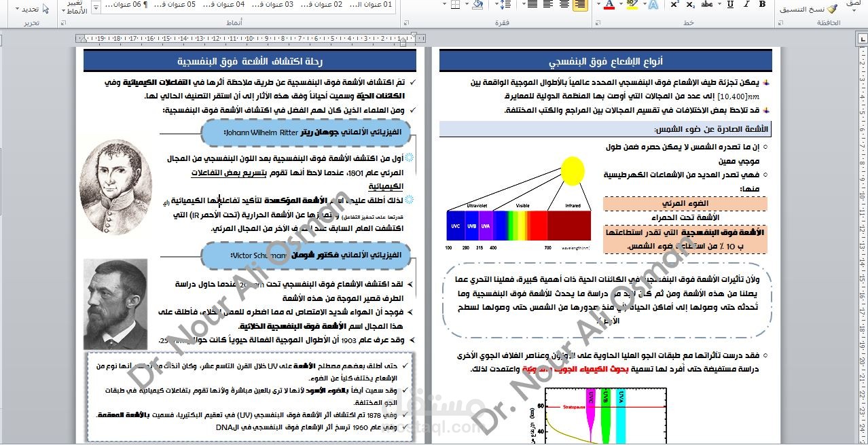The image size is (868, 445).
Task: Center the paragraph text
Action: click(x=564, y=4)
